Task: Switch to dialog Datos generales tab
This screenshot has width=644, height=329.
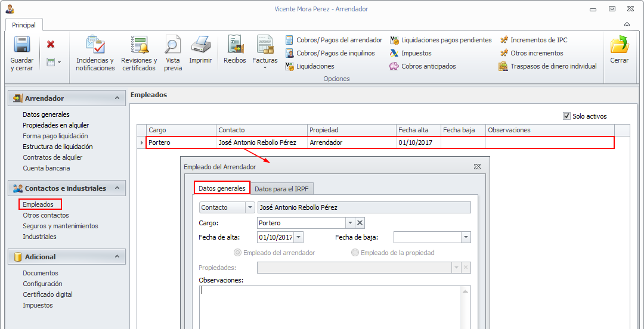Action: click(222, 188)
